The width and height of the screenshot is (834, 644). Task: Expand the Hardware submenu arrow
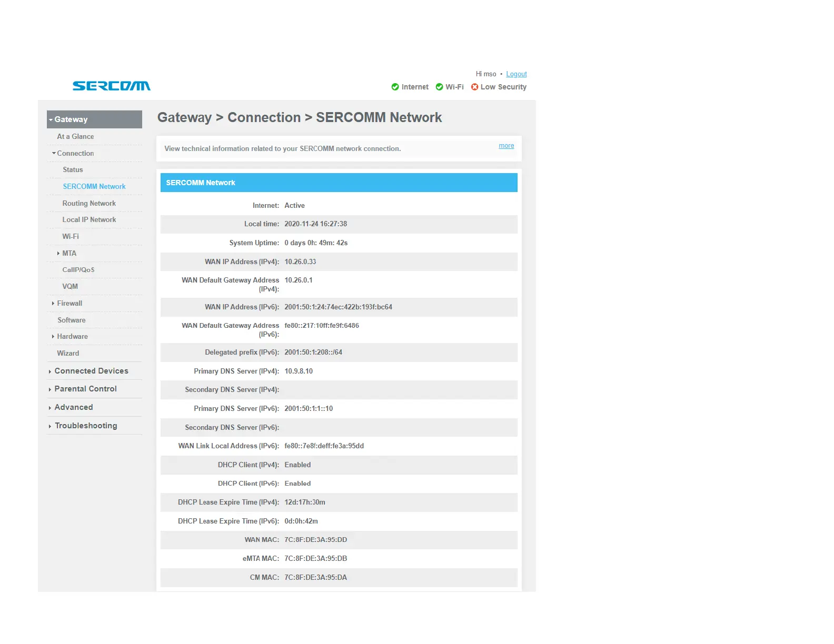click(x=53, y=337)
